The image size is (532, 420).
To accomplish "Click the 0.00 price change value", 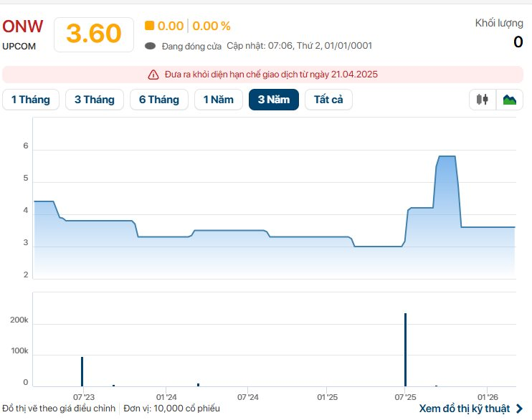I will click(171, 26).
